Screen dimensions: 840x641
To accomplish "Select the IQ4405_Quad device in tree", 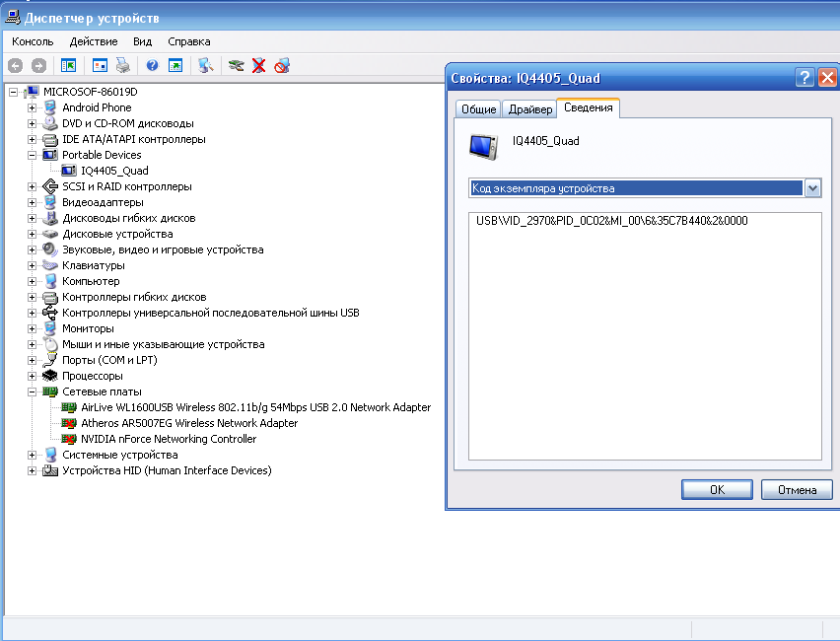I will (114, 171).
